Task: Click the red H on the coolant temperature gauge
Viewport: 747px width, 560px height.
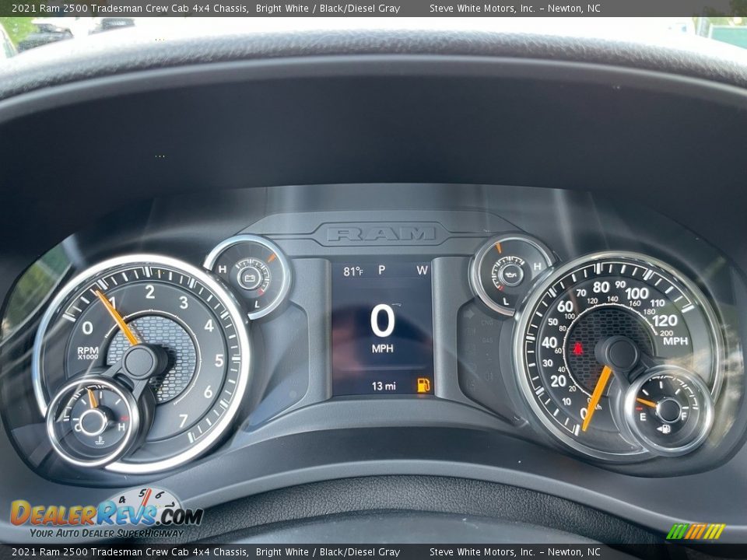Action: pos(122,427)
